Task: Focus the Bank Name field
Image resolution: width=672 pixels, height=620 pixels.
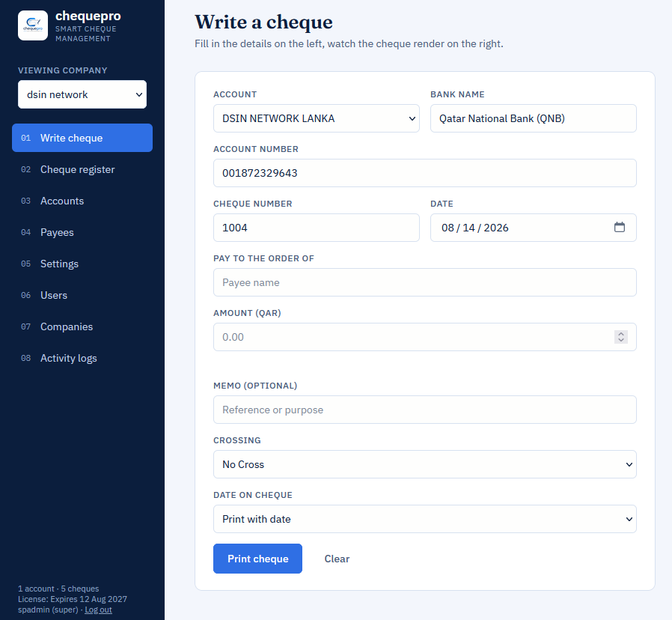Action: (x=533, y=118)
